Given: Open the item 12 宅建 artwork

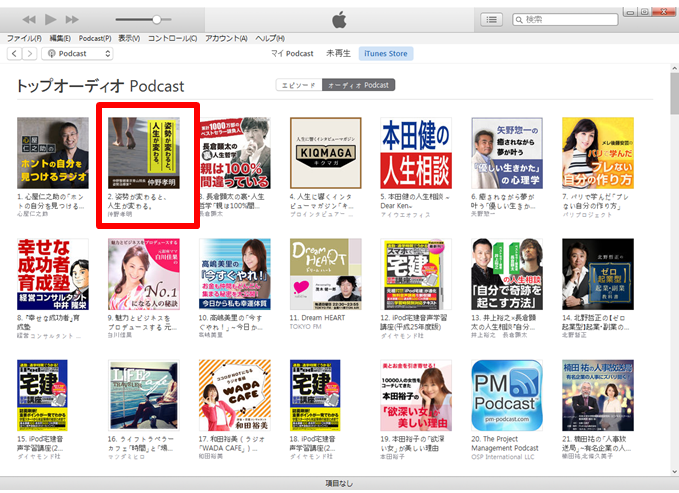Looking at the screenshot, I should click(416, 274).
